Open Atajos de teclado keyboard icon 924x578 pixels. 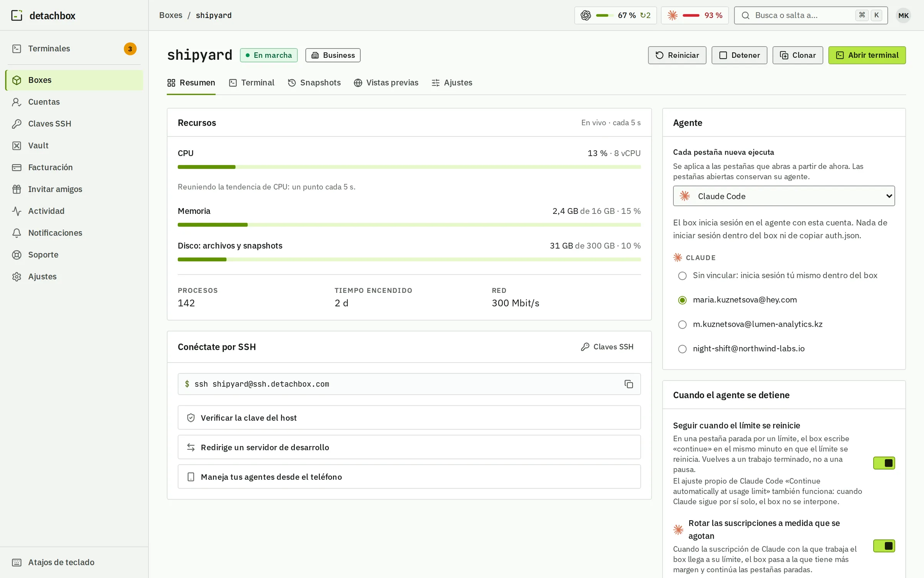click(17, 562)
